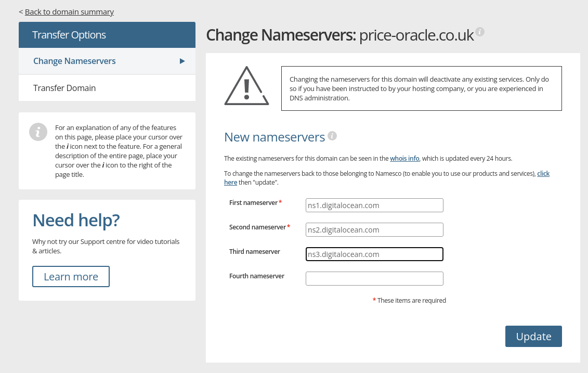The height and width of the screenshot is (373, 588).
Task: Open the Change Nameservers menu item
Action: click(x=107, y=61)
